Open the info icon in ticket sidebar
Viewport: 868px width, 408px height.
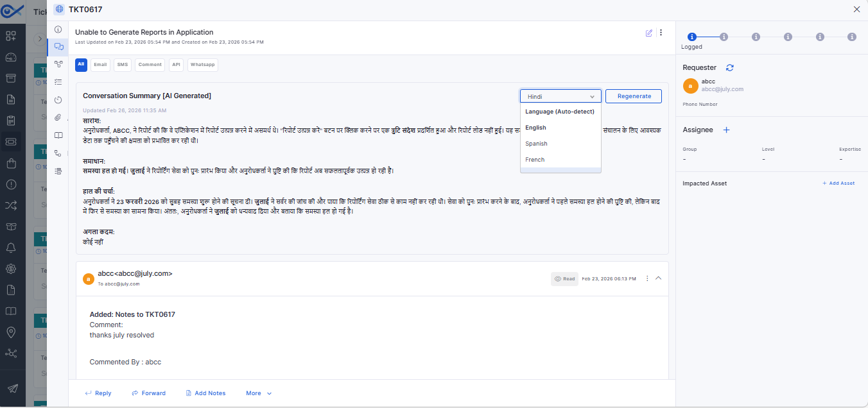(x=58, y=30)
